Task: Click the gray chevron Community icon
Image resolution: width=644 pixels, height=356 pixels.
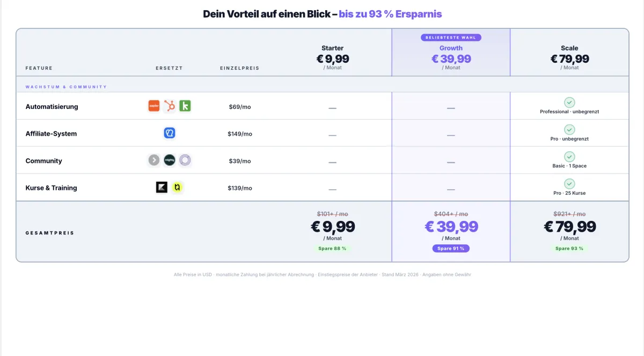Action: click(x=154, y=160)
